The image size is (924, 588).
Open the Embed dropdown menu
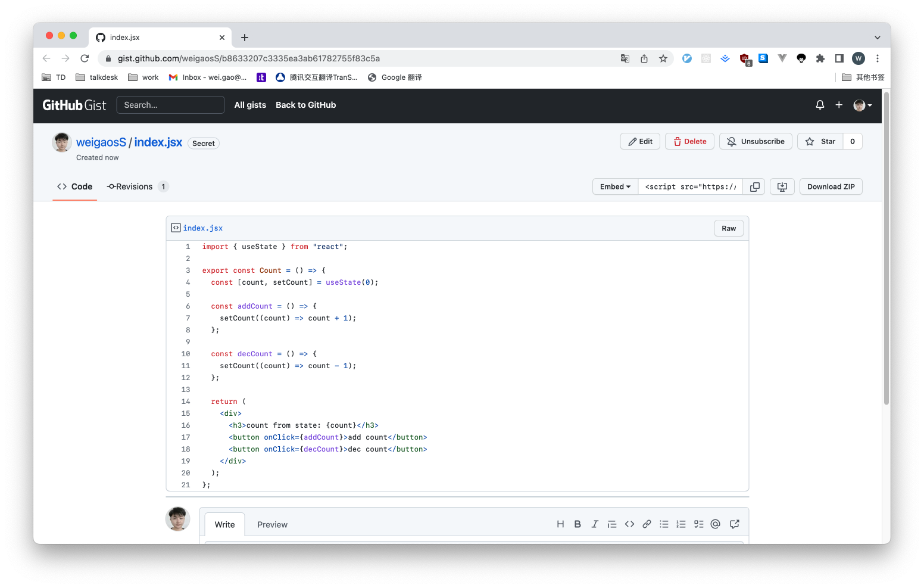[x=614, y=186]
